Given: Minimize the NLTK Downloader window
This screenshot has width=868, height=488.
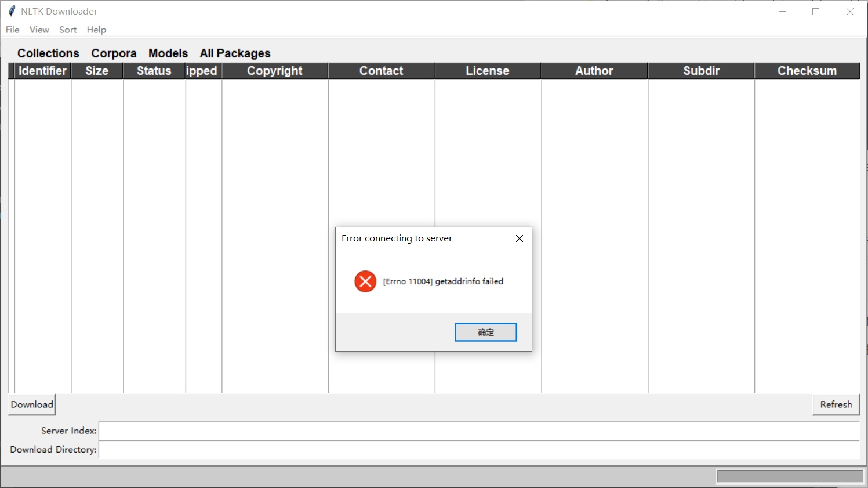Looking at the screenshot, I should pyautogui.click(x=782, y=12).
